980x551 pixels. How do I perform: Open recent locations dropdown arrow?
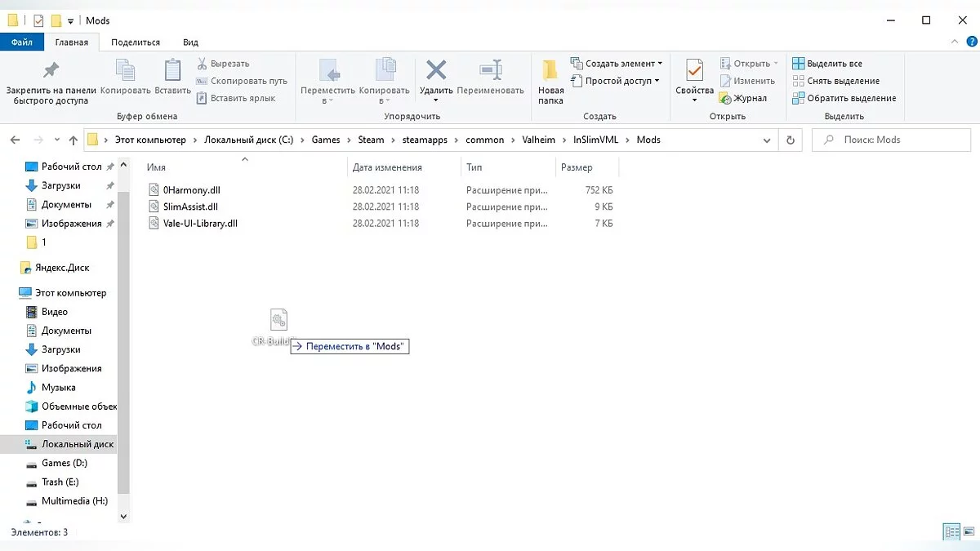57,140
